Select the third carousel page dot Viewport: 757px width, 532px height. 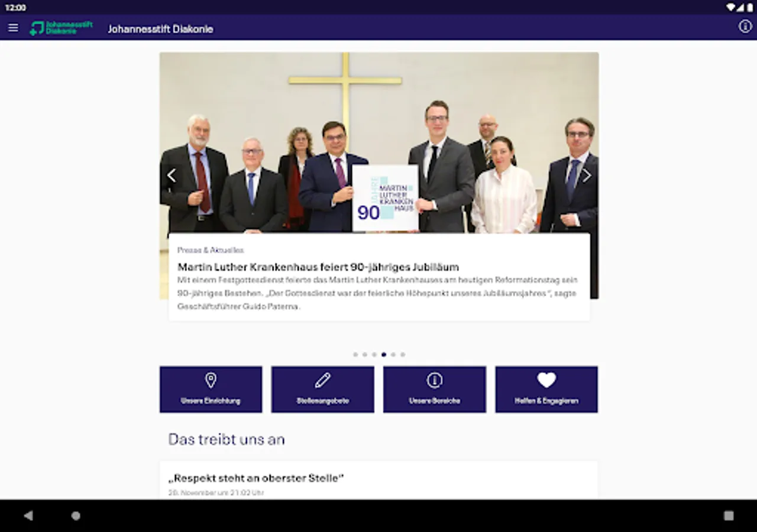pyautogui.click(x=374, y=355)
